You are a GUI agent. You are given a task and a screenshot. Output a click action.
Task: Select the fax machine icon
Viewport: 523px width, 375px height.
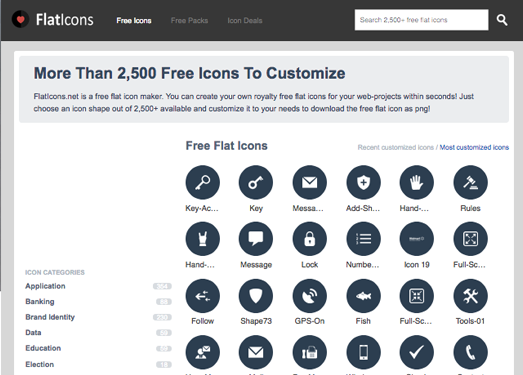coord(310,352)
